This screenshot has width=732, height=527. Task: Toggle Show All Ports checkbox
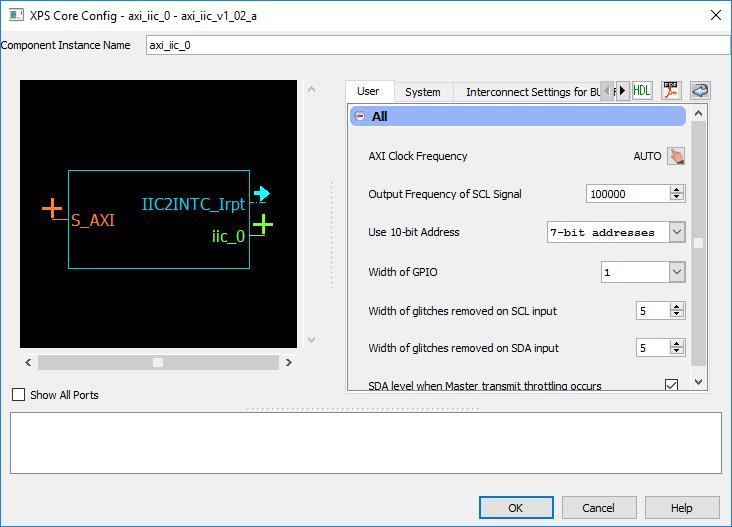coord(18,395)
